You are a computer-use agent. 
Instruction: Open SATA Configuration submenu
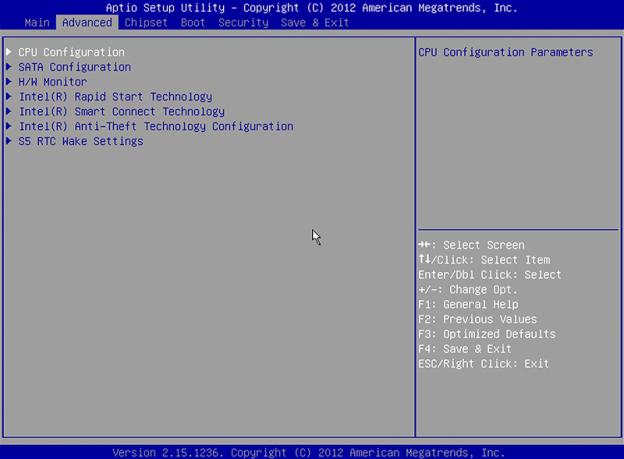[x=75, y=67]
